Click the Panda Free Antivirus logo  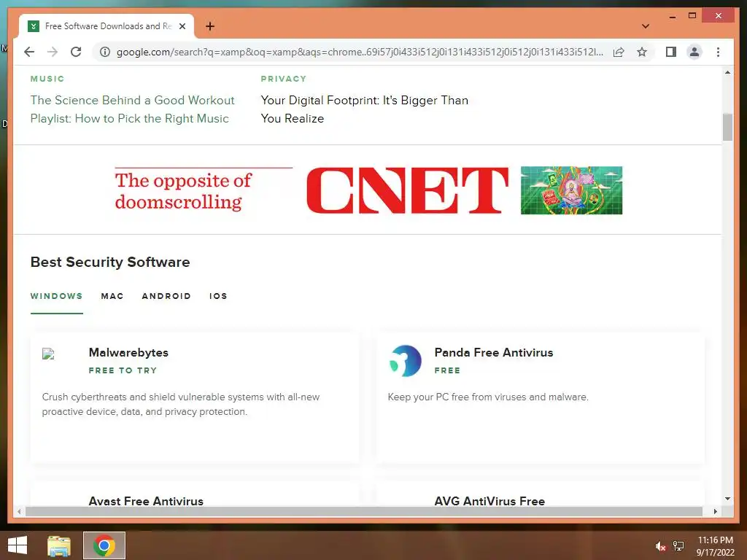(x=405, y=361)
